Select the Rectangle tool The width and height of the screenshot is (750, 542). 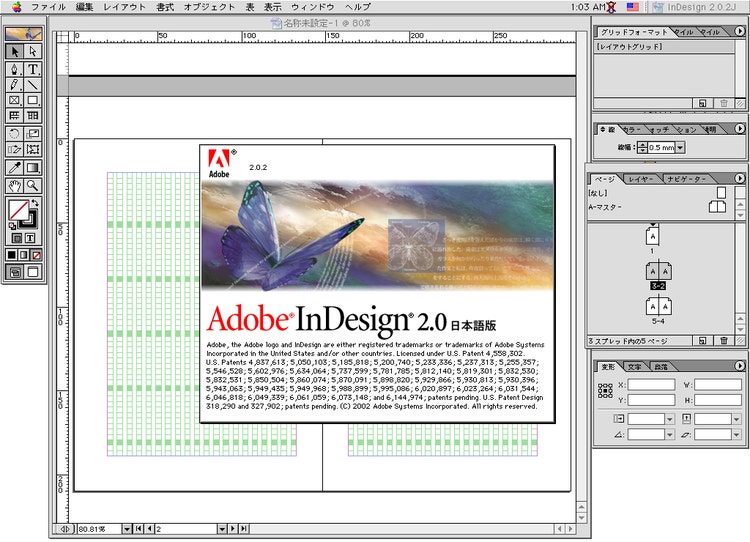point(33,100)
